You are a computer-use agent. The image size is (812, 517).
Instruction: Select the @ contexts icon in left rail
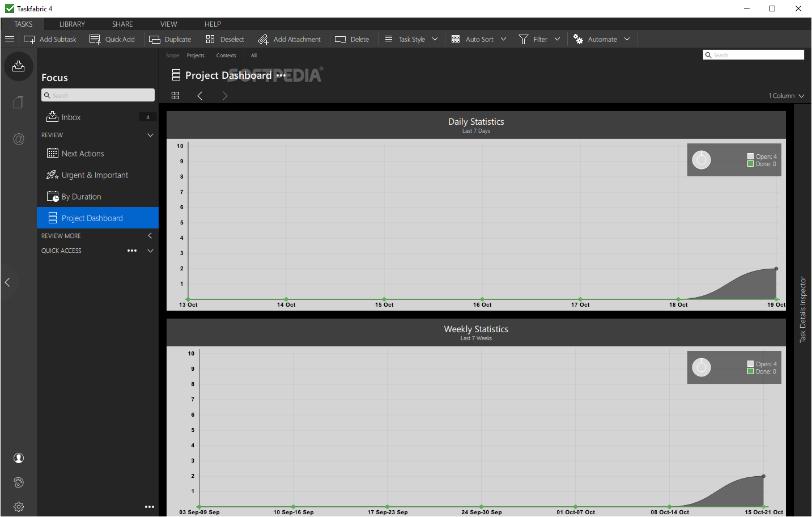click(19, 139)
